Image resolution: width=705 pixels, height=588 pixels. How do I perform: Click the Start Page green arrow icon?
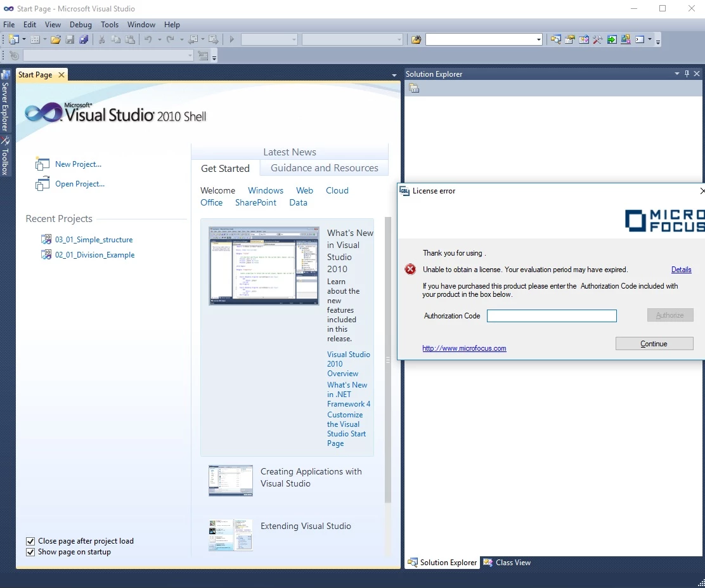click(x=611, y=39)
